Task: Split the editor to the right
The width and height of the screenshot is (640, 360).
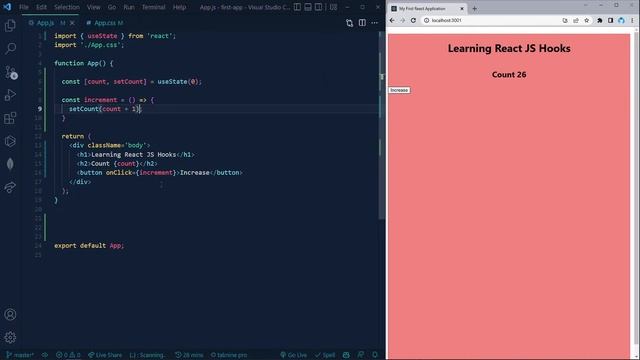Action: [362, 23]
